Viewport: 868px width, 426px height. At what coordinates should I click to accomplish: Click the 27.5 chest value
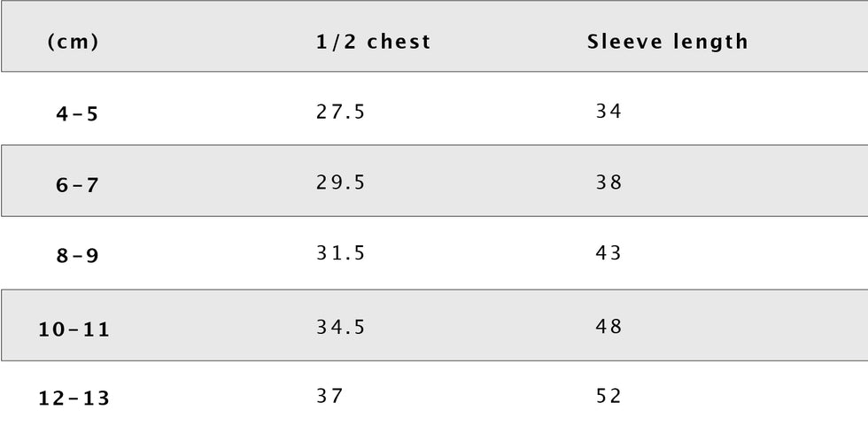[340, 112]
